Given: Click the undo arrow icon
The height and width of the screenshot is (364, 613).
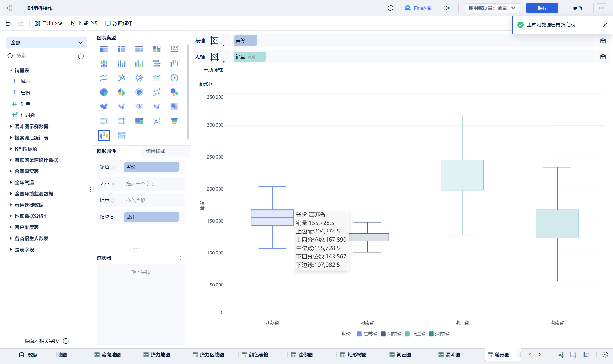Looking at the screenshot, I should 8,23.
